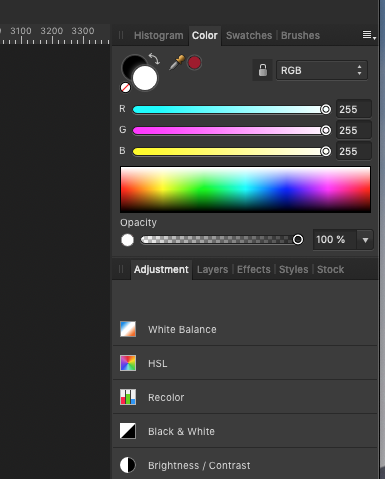This screenshot has height=479, width=385.
Task: Add a Recolor adjustment
Action: (245, 397)
